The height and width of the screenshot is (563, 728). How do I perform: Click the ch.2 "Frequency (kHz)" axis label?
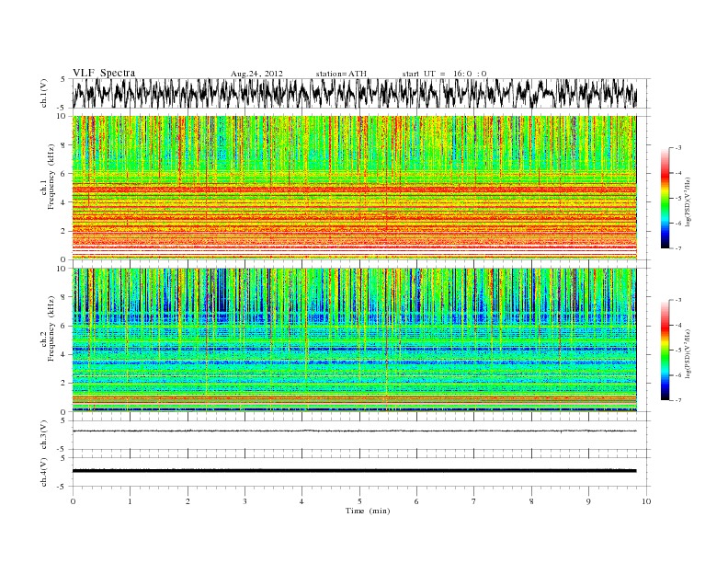point(51,328)
